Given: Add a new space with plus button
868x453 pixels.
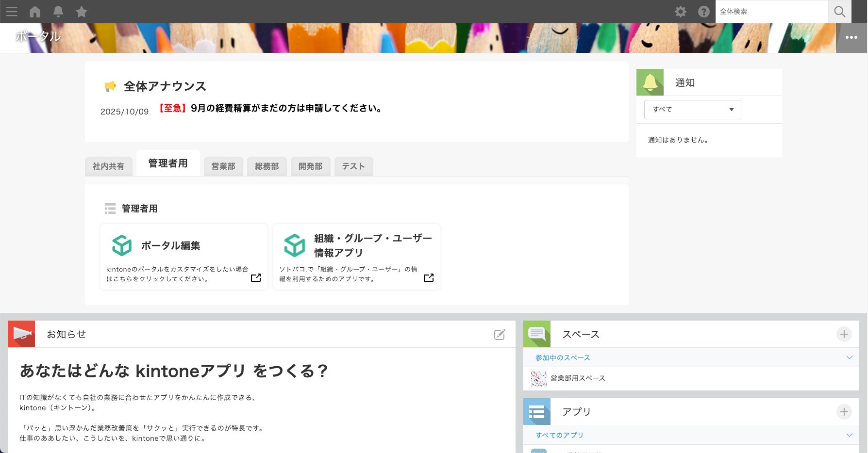Looking at the screenshot, I should 844,334.
